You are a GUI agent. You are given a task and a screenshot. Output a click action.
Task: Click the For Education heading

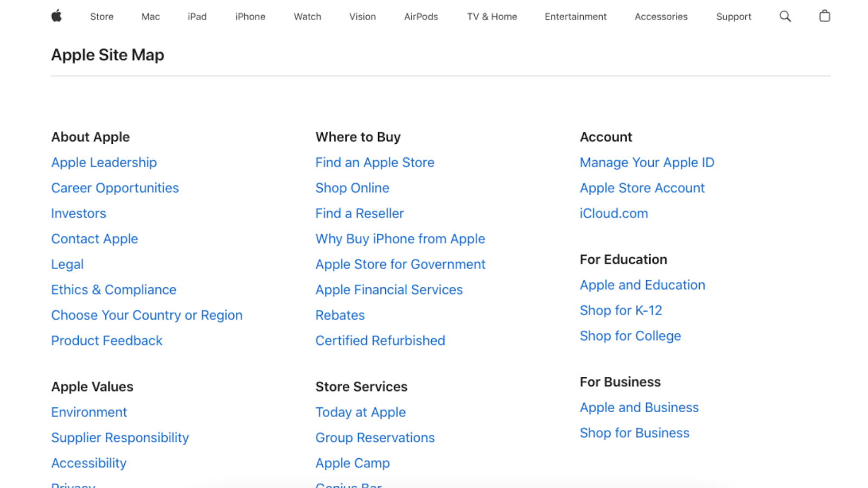(623, 260)
